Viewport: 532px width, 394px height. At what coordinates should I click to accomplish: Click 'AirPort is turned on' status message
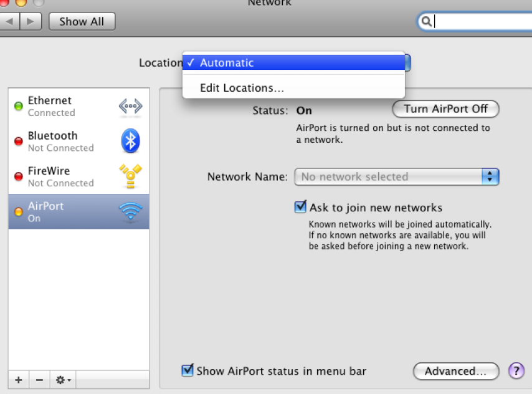393,133
